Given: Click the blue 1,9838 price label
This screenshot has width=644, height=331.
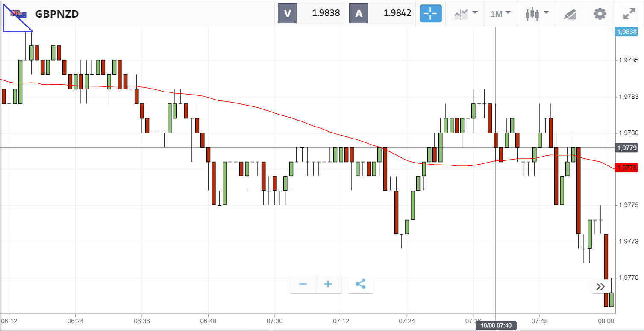Looking at the screenshot, I should click(626, 31).
